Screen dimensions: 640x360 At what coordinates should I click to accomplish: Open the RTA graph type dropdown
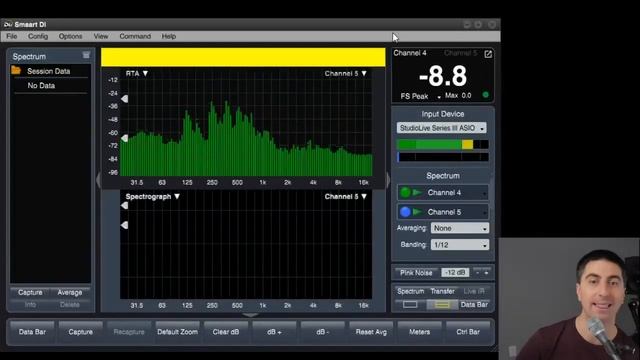[137, 73]
